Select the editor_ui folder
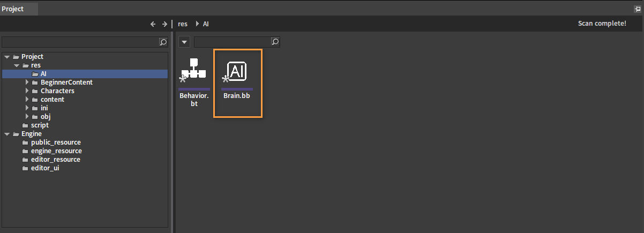 coord(85,168)
